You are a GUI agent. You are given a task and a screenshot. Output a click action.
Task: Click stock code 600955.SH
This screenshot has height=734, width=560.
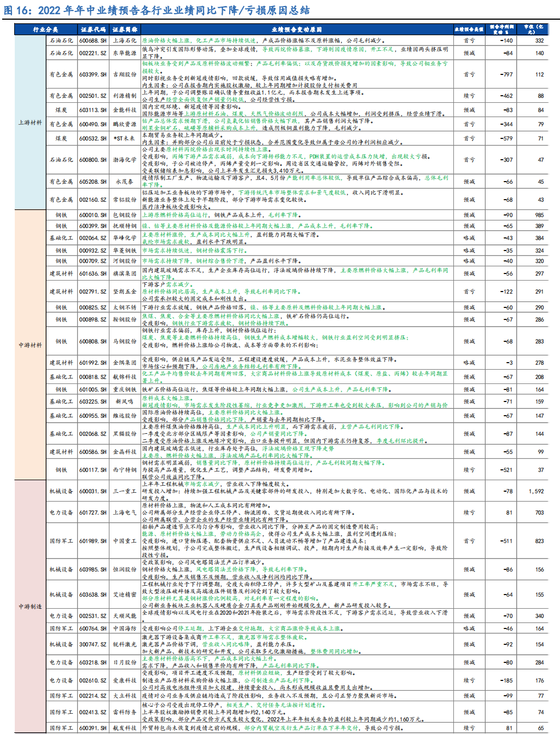point(92,416)
